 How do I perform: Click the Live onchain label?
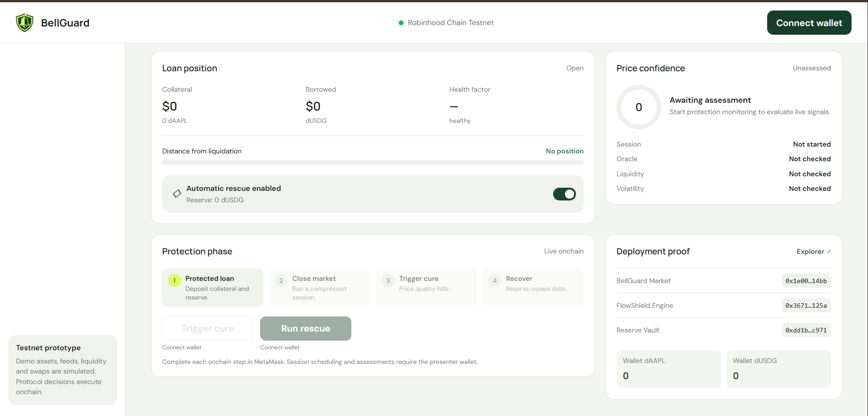point(564,251)
